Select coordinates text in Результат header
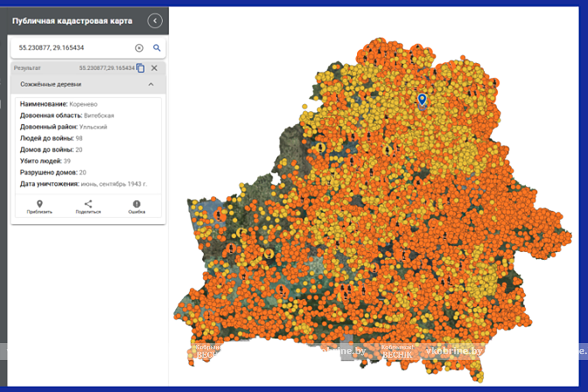588x392 pixels. (x=106, y=68)
